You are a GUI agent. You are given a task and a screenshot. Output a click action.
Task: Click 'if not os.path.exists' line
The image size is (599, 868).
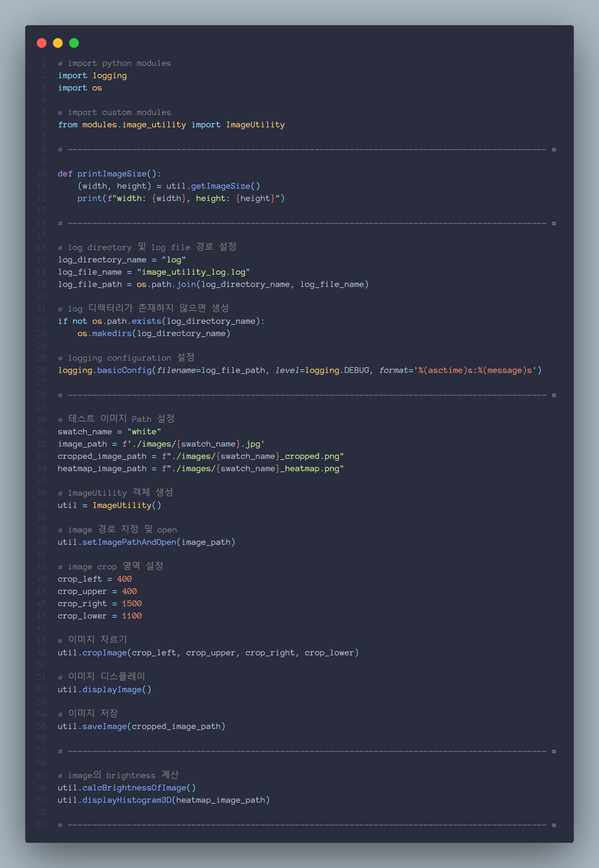point(161,321)
